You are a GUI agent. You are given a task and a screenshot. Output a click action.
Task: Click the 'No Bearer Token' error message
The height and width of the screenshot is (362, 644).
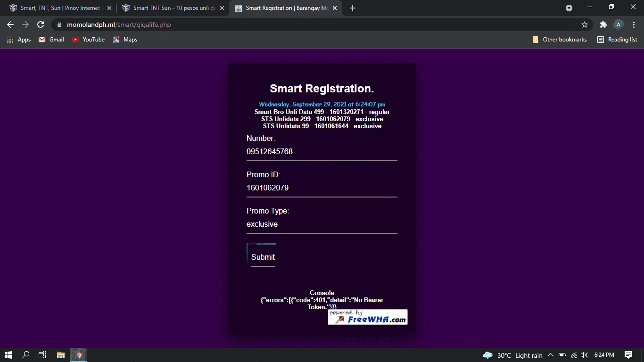coord(322,304)
